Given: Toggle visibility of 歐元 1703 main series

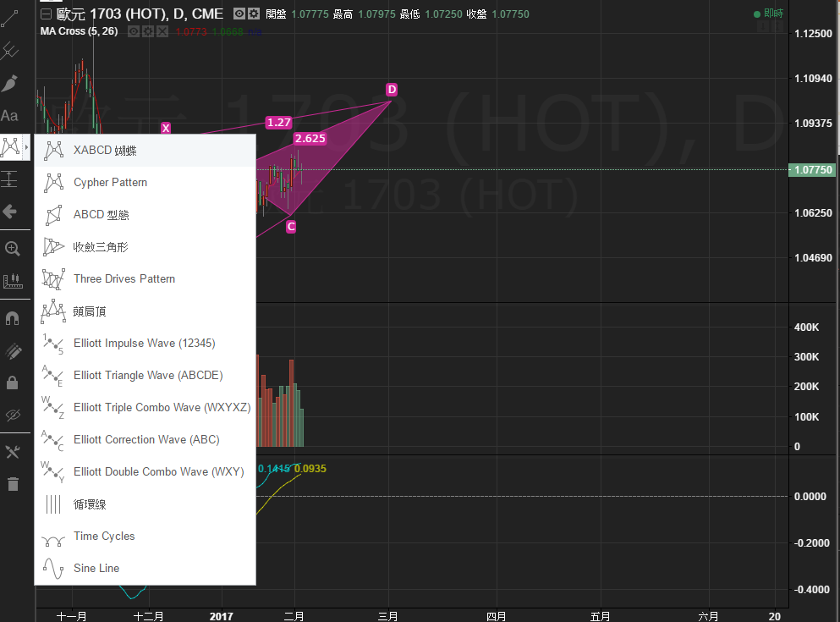Looking at the screenshot, I should (239, 14).
